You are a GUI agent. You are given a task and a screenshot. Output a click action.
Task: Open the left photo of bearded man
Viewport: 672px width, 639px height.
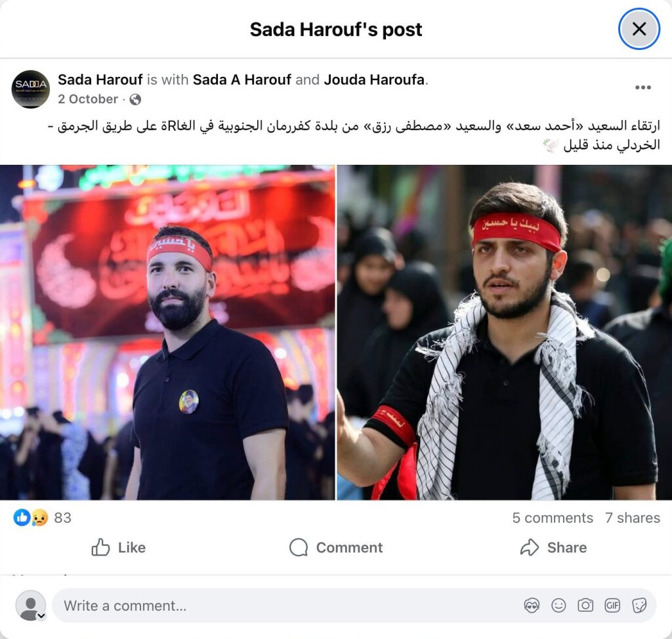pos(167,332)
